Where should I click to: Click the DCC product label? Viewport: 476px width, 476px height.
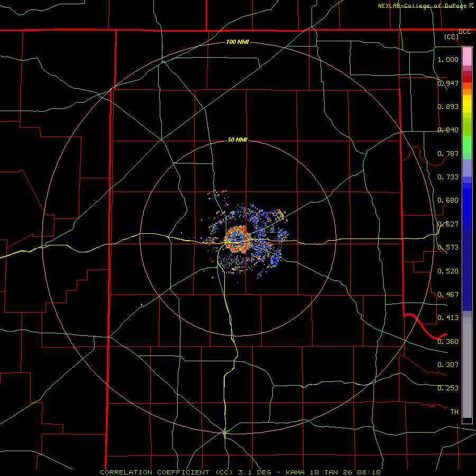464,32
